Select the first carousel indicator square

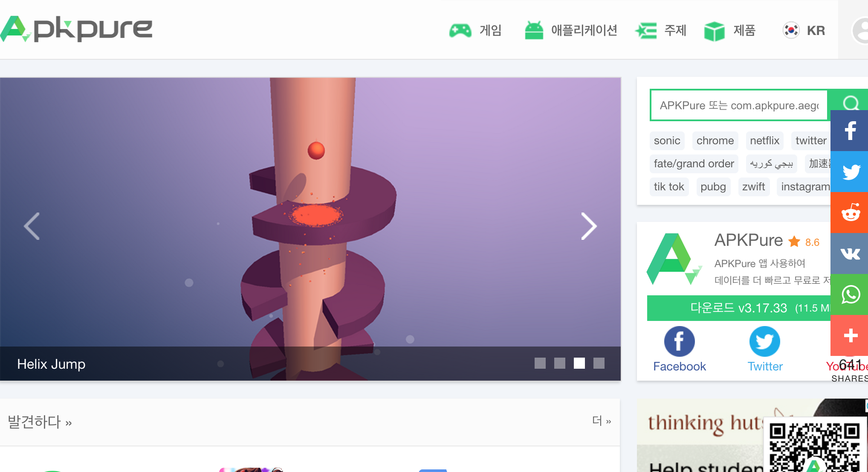[540, 363]
